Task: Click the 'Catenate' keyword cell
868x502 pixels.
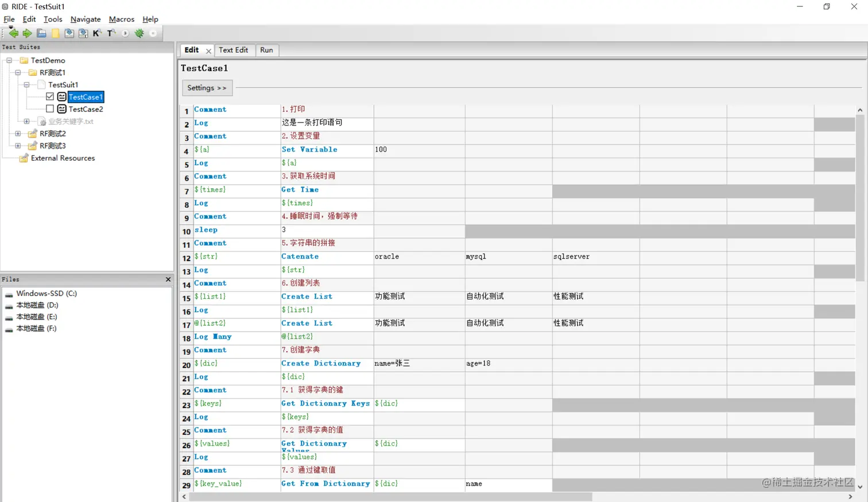Action: tap(327, 257)
